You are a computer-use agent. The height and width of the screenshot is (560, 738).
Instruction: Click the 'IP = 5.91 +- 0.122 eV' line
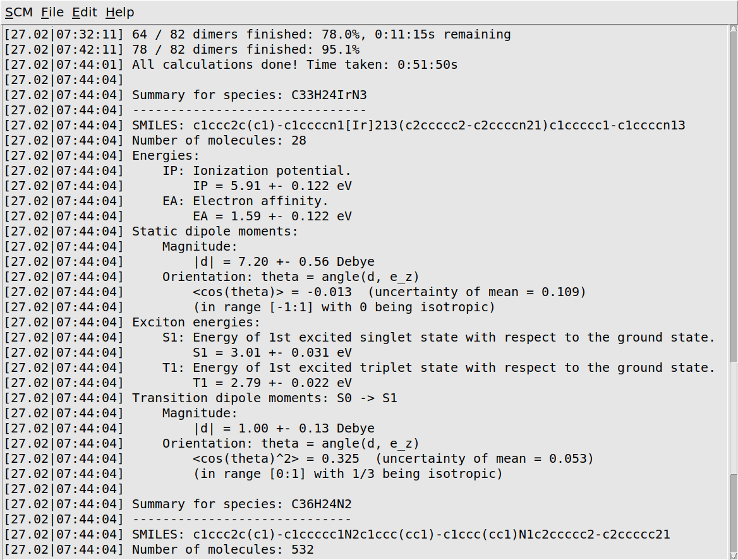tap(272, 186)
